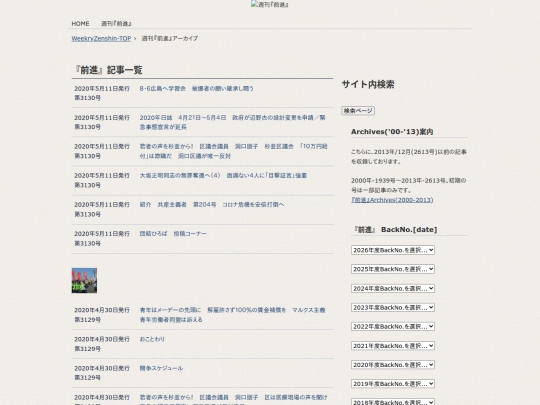Click the demonstration photo thumbnail

[84, 281]
